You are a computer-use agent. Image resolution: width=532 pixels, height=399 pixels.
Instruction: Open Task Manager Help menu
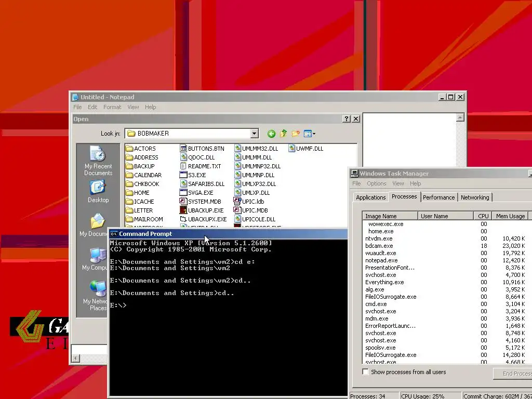pos(415,183)
